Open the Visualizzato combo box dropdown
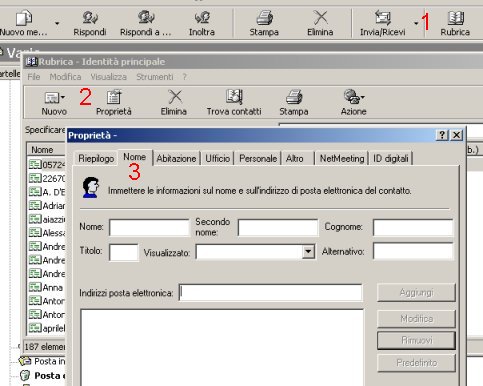The image size is (483, 386). [x=308, y=252]
